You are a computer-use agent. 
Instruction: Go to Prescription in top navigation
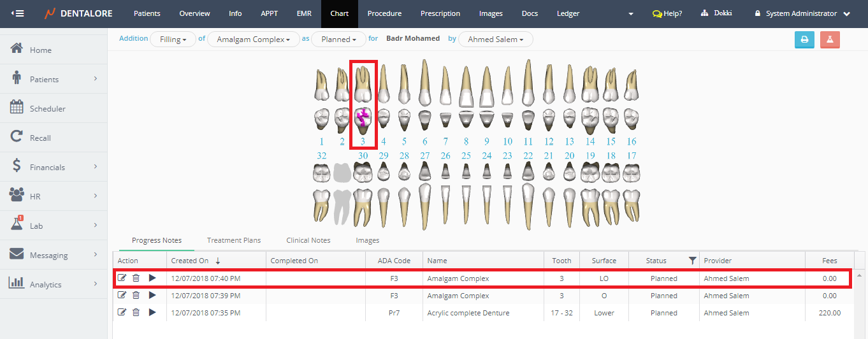coord(440,13)
